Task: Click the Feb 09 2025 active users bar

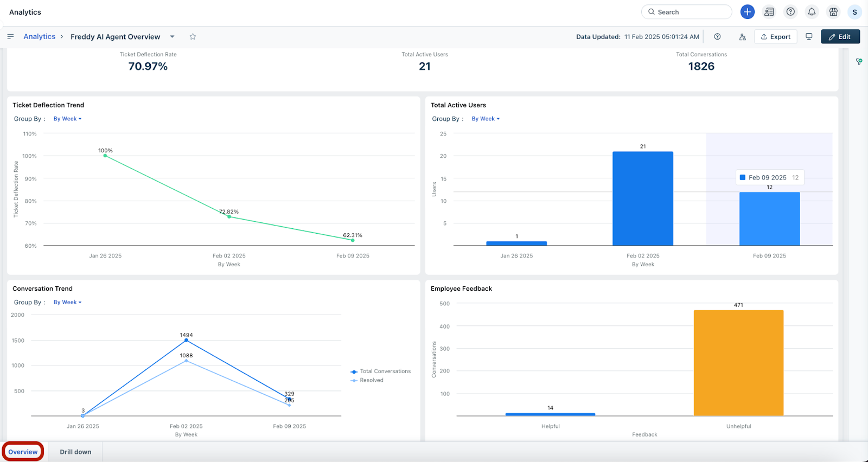Action: 769,219
